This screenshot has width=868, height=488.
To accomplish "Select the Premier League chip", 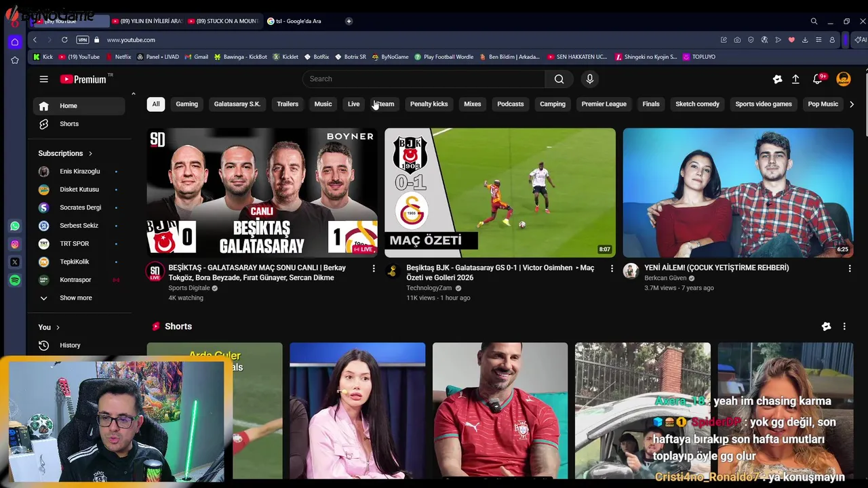I will click(604, 104).
